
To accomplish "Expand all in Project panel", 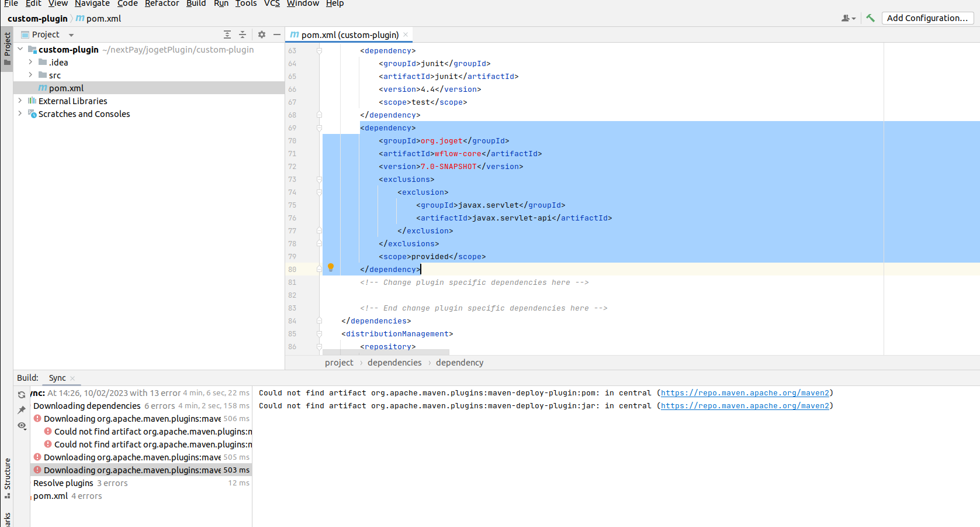I will click(227, 35).
